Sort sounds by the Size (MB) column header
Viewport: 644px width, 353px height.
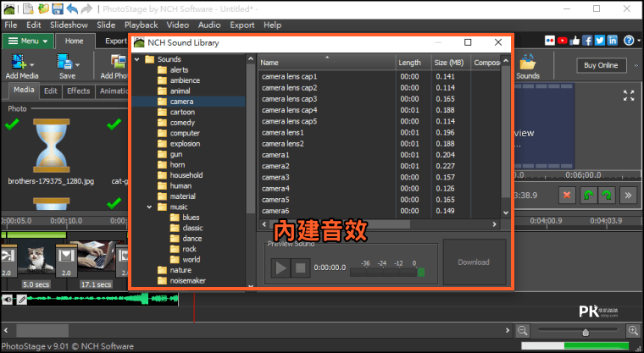450,63
